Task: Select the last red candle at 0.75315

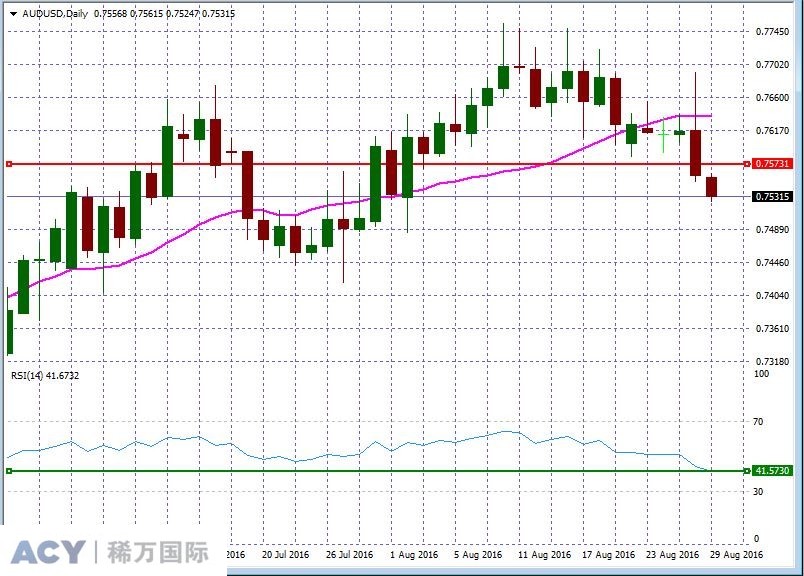Action: (711, 187)
